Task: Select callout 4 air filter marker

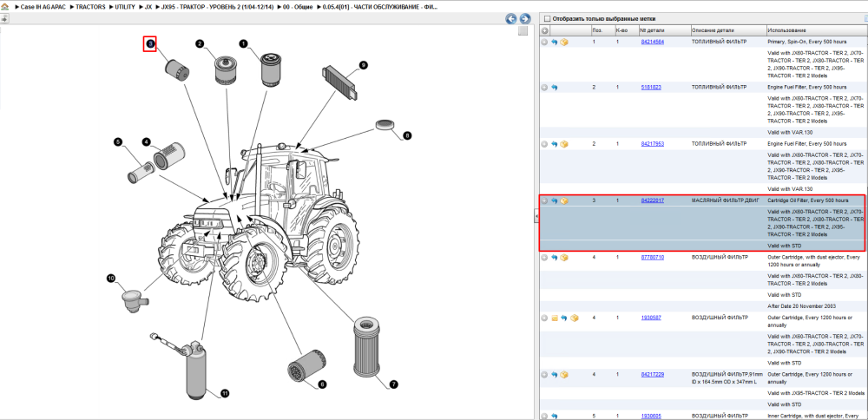Action: coord(146,141)
